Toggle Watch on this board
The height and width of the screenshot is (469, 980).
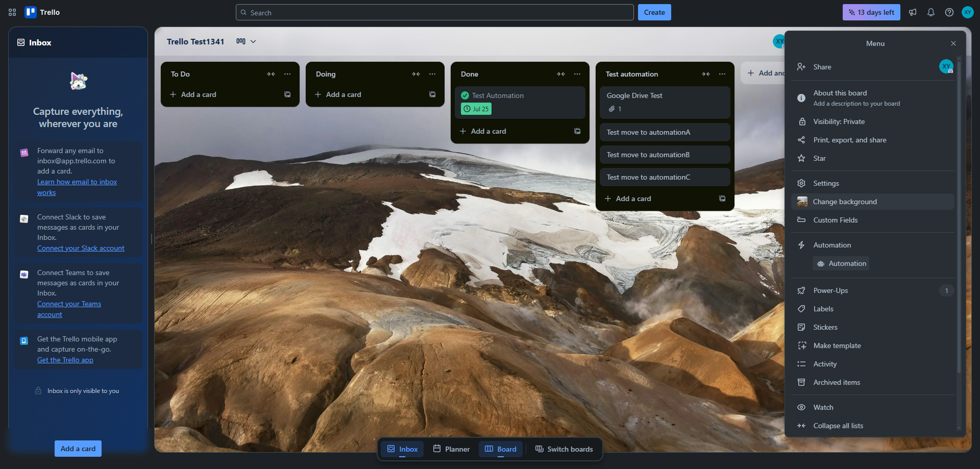[x=872, y=407]
